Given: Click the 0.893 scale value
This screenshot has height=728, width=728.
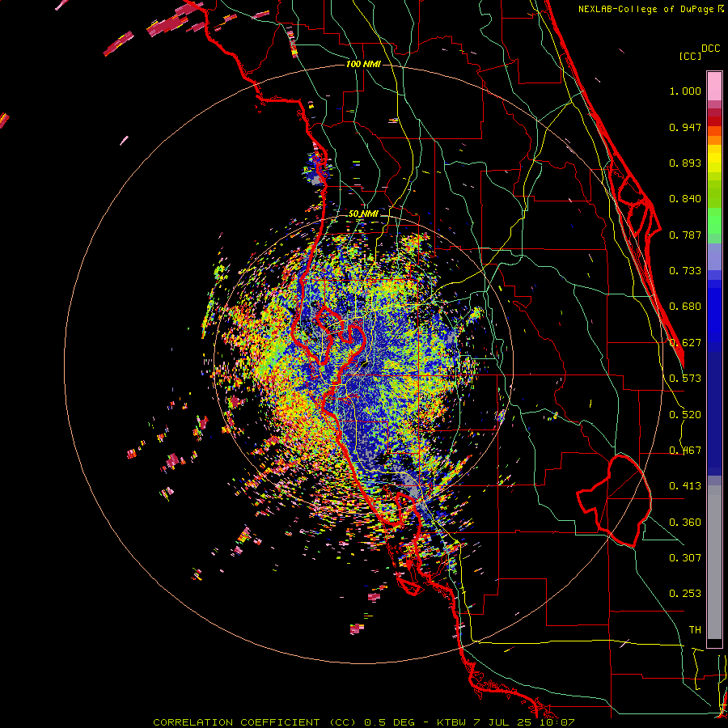Looking at the screenshot, I should point(685,163).
